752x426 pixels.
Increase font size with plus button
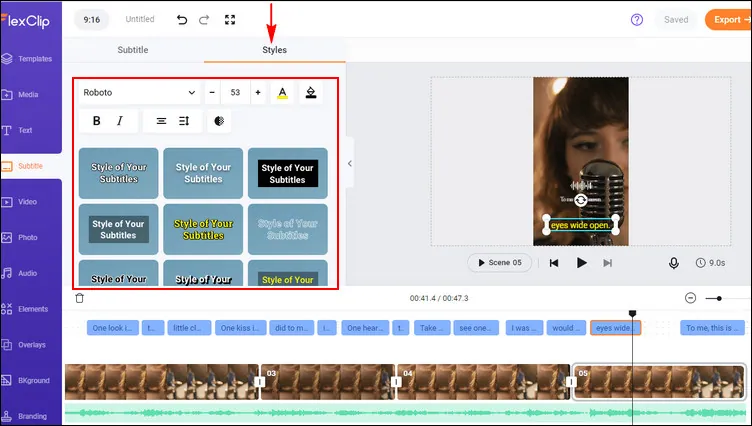[258, 93]
